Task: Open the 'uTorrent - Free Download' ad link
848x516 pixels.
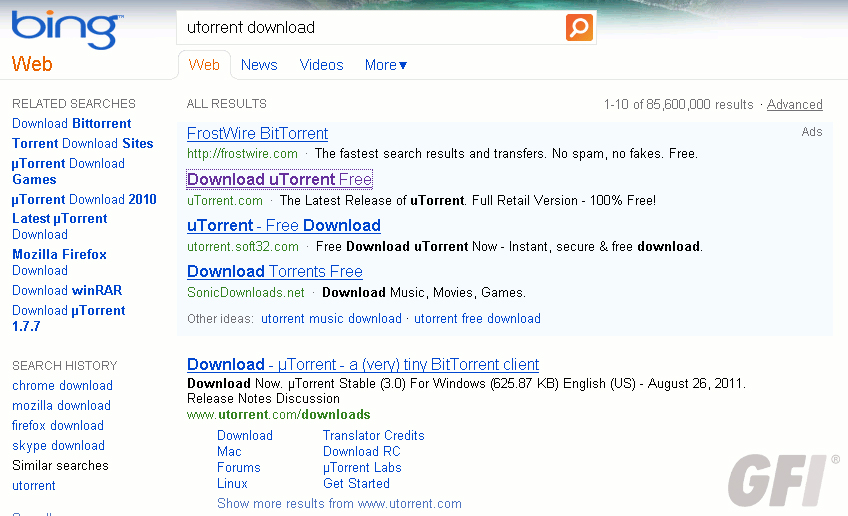Action: pos(284,225)
